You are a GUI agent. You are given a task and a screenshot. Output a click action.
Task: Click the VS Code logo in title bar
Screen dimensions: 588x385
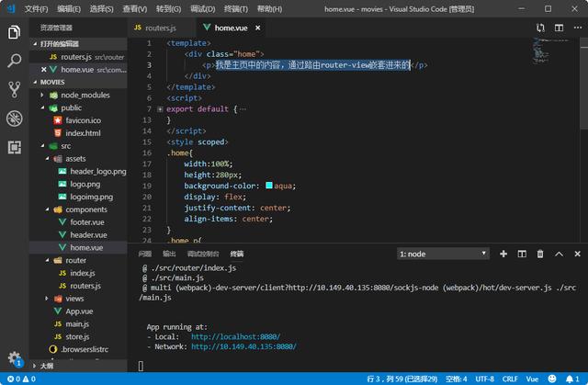click(11, 8)
